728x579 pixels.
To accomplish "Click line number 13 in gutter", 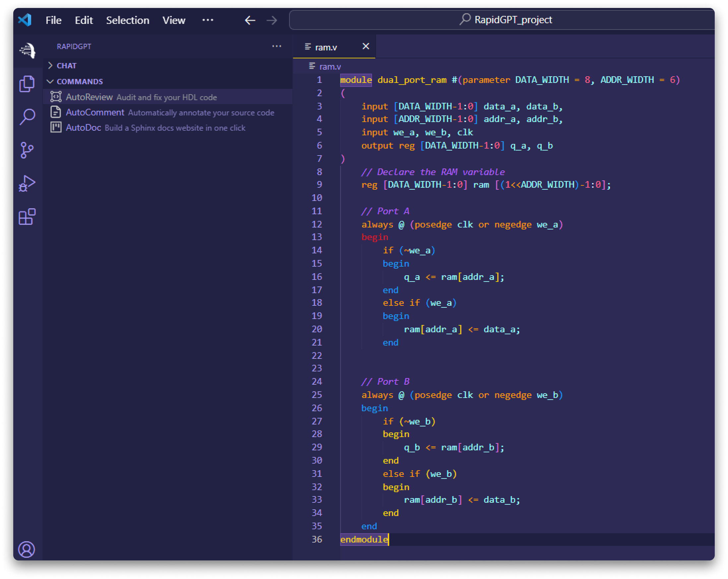I will click(x=317, y=236).
